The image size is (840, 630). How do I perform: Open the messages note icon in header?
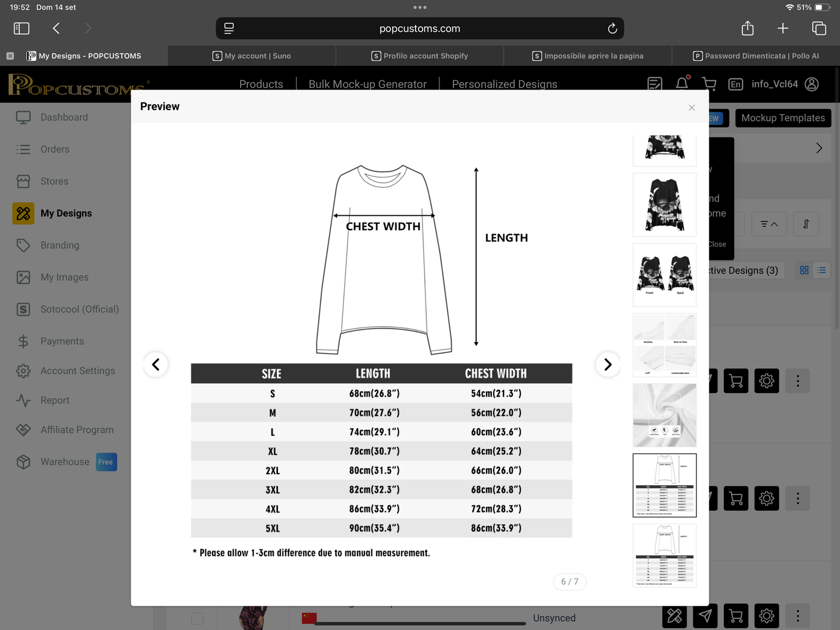pos(655,84)
